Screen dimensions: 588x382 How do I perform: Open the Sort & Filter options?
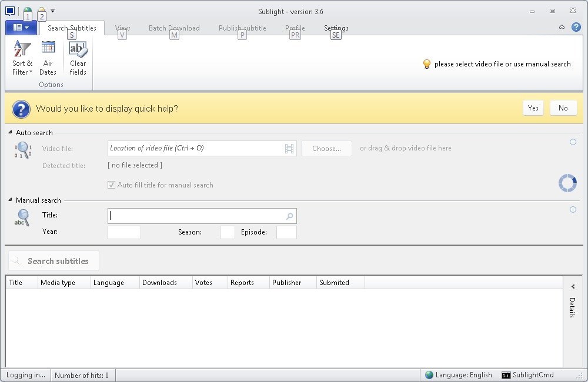[x=22, y=58]
